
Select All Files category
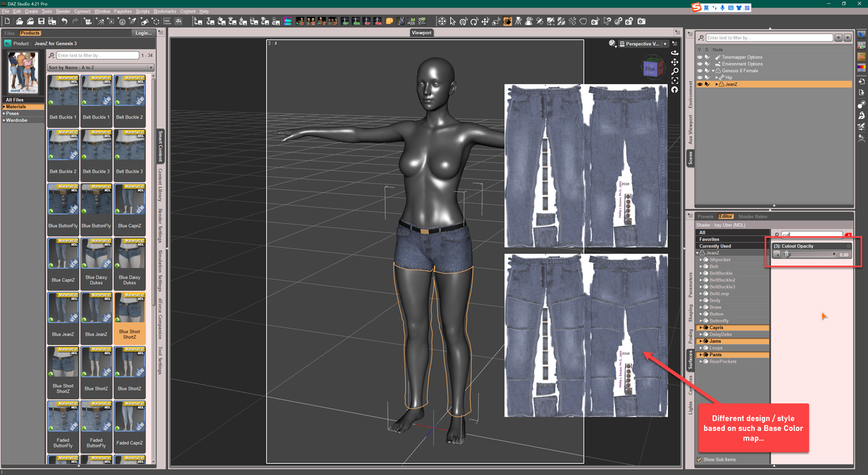(x=24, y=100)
